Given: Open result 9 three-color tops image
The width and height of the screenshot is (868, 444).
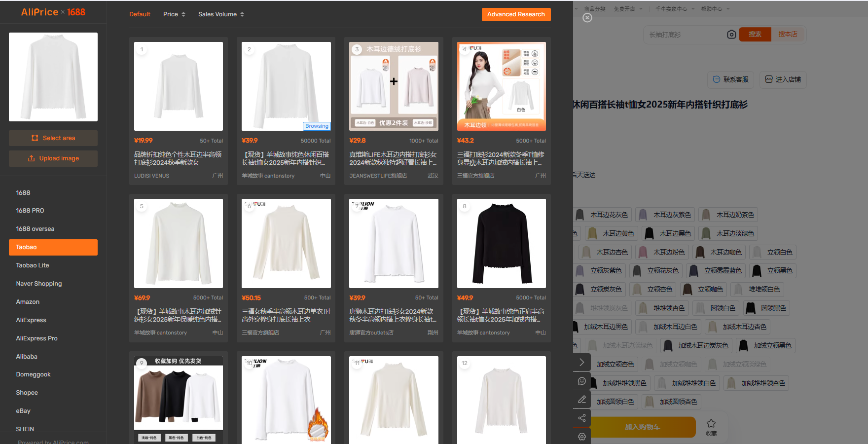Looking at the screenshot, I should pos(179,400).
